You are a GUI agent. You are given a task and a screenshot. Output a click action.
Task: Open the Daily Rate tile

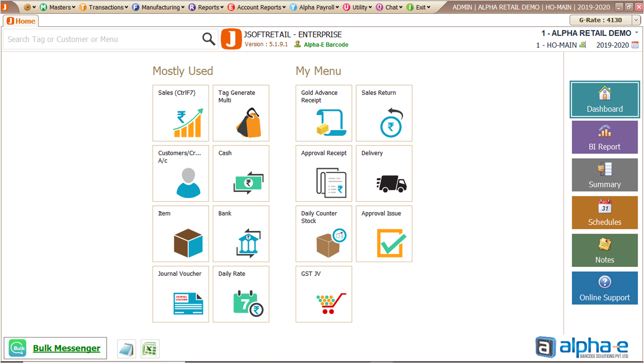(x=241, y=294)
